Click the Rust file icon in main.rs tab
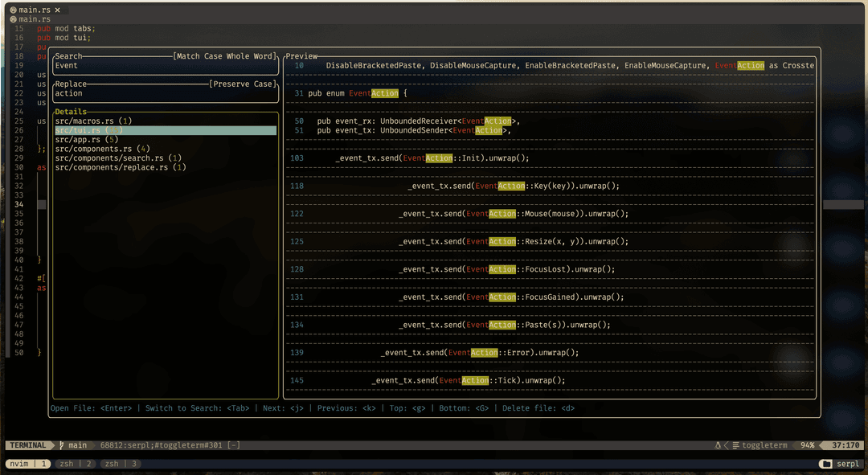The width and height of the screenshot is (868, 475). point(13,10)
